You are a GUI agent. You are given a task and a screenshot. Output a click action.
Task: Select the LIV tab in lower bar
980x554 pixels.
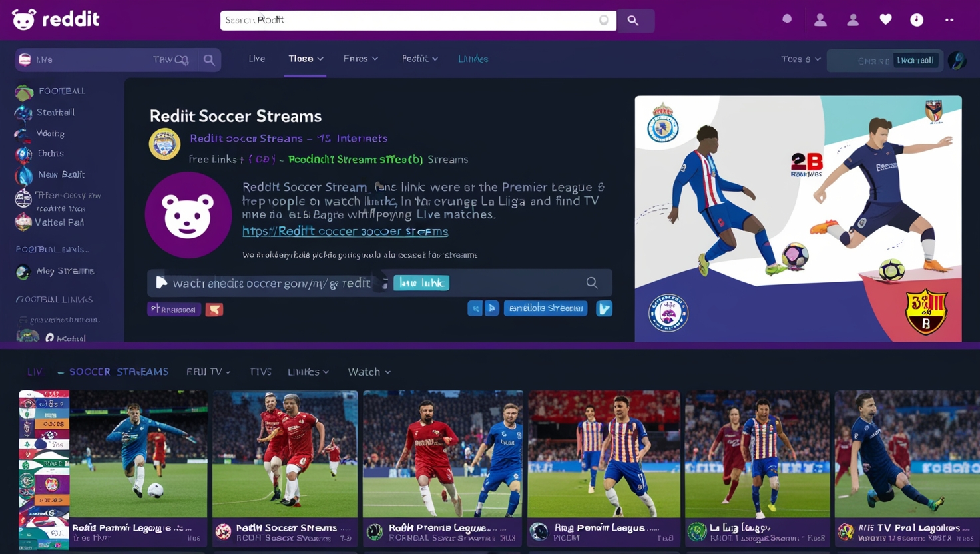[x=35, y=372]
